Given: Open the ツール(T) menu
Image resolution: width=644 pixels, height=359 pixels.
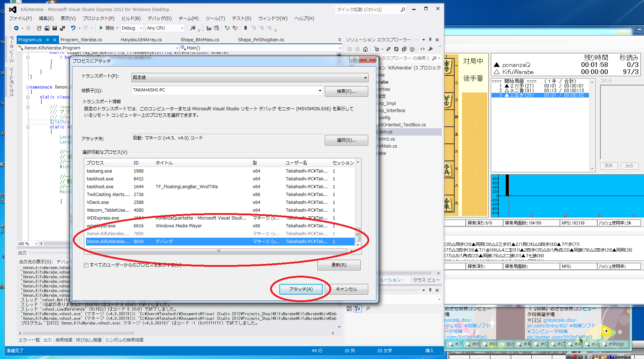Looking at the screenshot, I should coord(215,19).
